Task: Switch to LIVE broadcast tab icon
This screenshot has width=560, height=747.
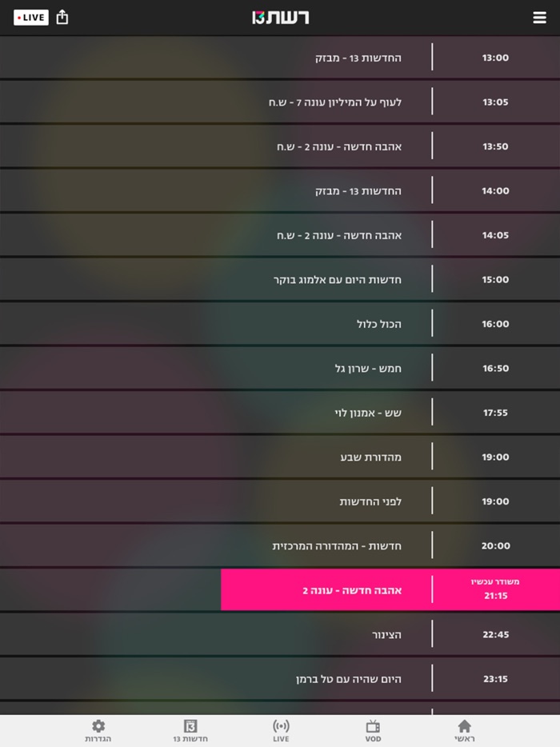Action: coord(281,726)
